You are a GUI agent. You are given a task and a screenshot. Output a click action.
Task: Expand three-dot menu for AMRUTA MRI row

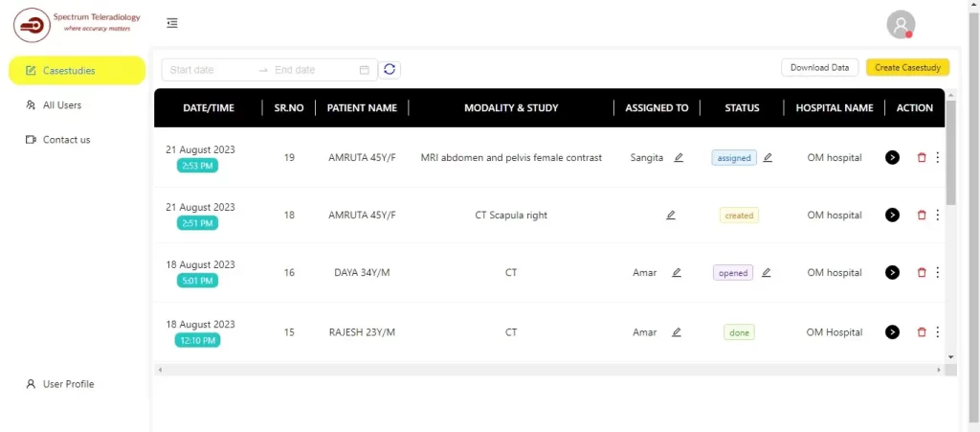click(x=937, y=157)
